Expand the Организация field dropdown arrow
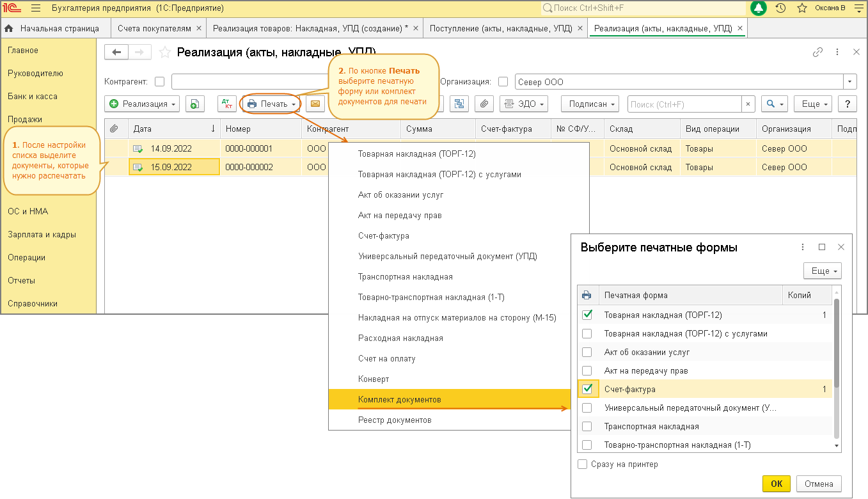The width and height of the screenshot is (868, 499). coord(850,82)
